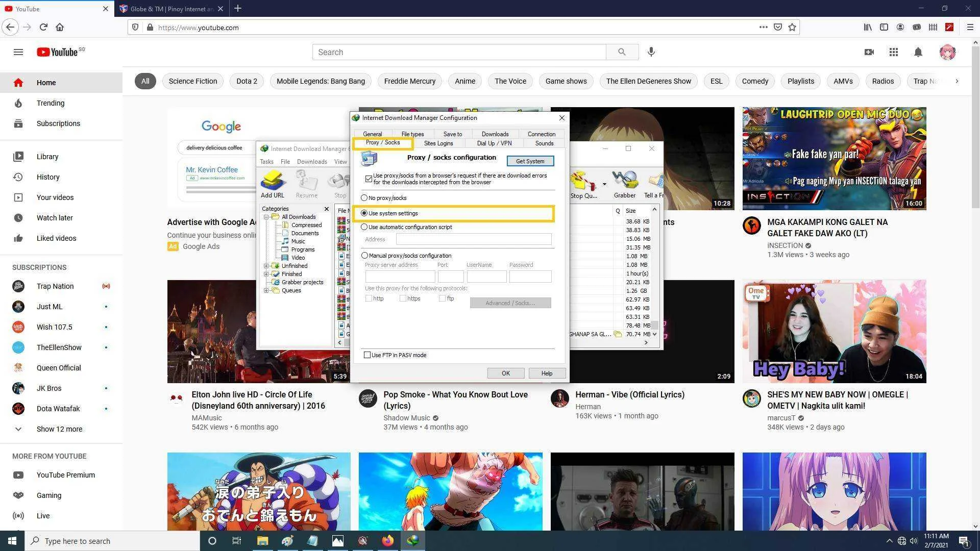Activate voice search microphone

(651, 52)
